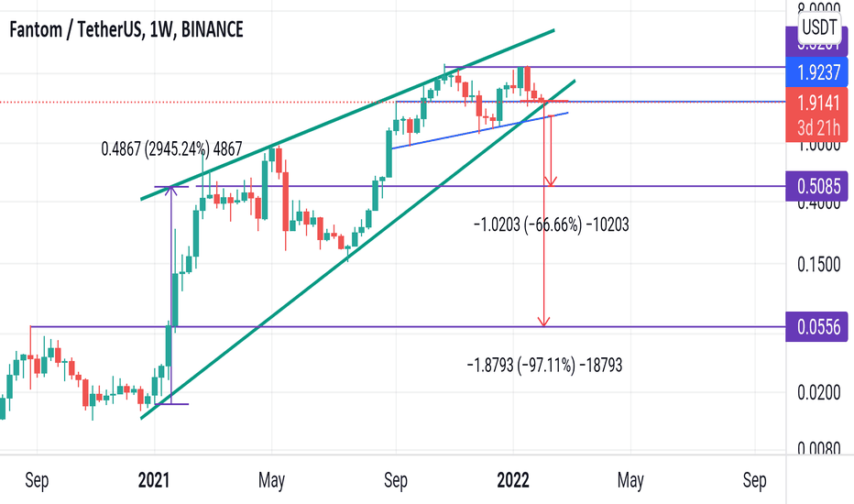
Task: Click the red arrowhead at 0.5085 line
Action: pyautogui.click(x=552, y=181)
